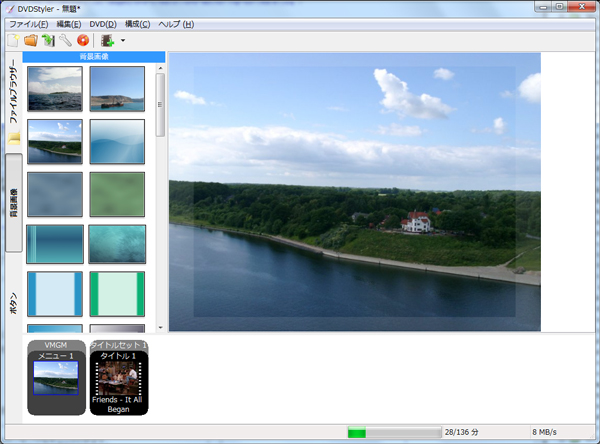The height and width of the screenshot is (444, 600).
Task: Click the background list scrollbar thumb
Action: click(x=160, y=105)
